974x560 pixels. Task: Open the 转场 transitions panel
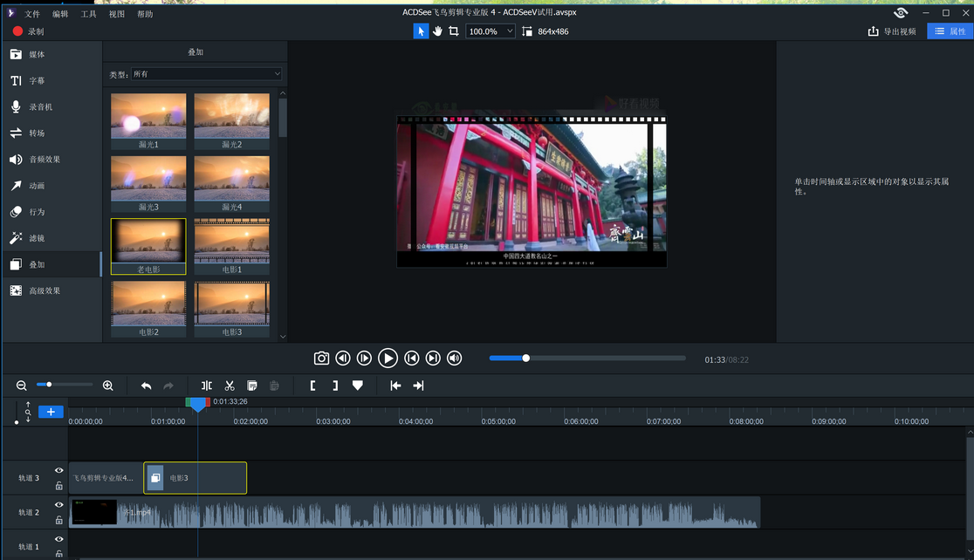pos(51,133)
